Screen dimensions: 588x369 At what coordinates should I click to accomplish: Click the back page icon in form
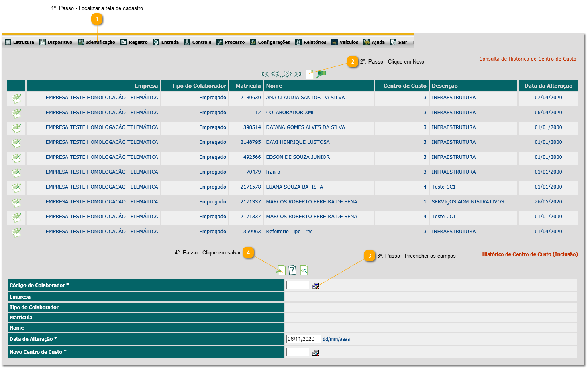[x=304, y=270]
